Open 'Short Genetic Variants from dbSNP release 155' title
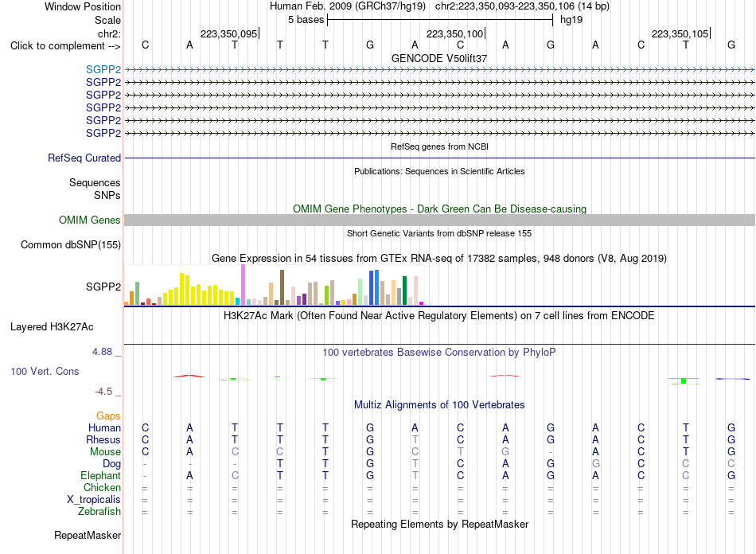 pyautogui.click(x=439, y=233)
